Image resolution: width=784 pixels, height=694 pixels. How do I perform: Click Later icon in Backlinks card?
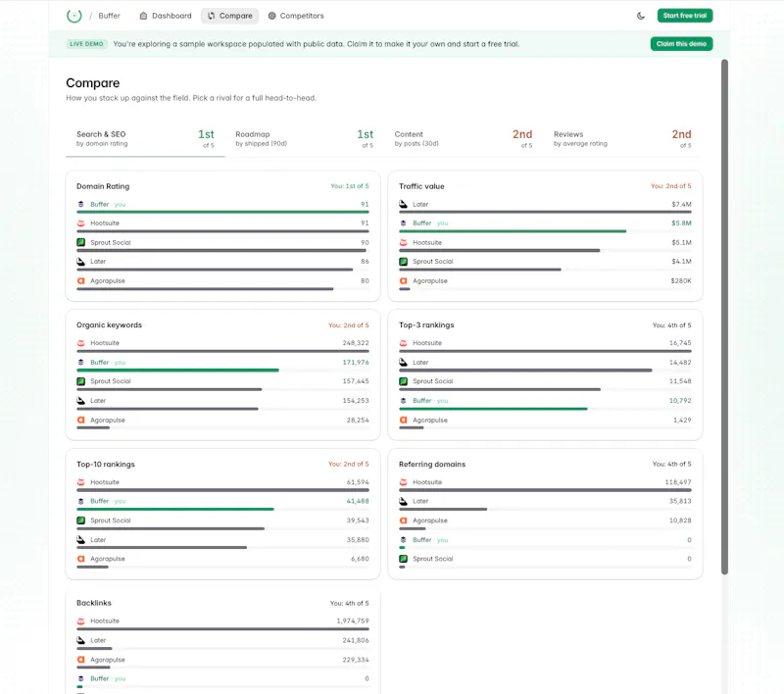(80, 640)
